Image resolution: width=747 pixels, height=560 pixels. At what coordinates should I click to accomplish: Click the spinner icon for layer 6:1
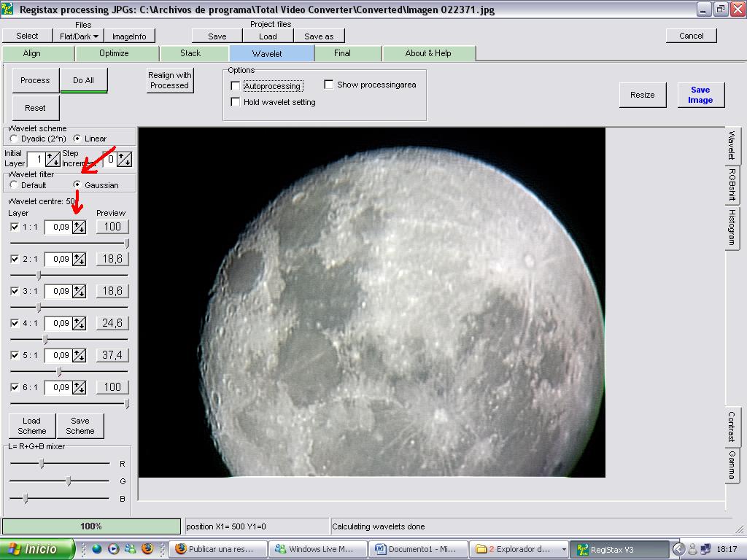click(x=80, y=387)
